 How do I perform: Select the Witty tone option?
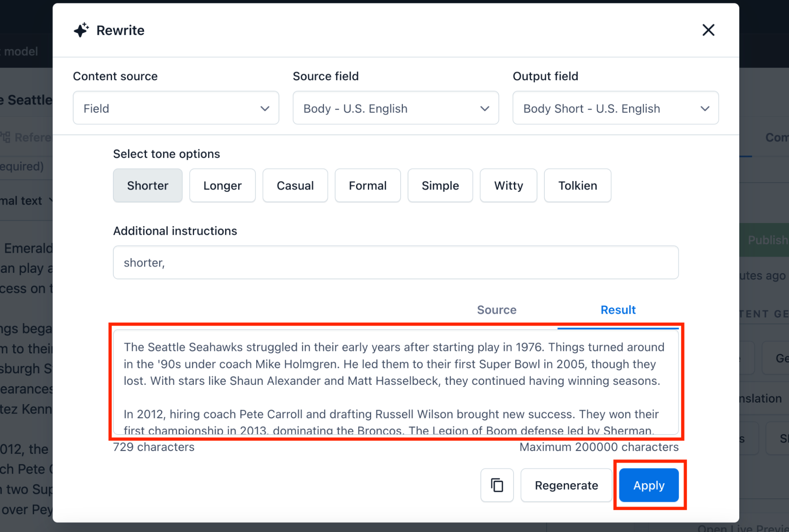pos(508,185)
